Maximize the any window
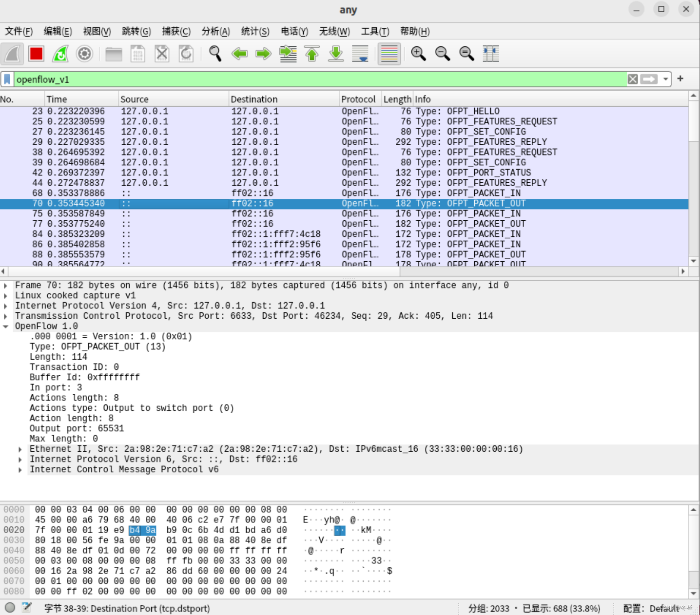Image resolution: width=700 pixels, height=615 pixels. click(661, 9)
